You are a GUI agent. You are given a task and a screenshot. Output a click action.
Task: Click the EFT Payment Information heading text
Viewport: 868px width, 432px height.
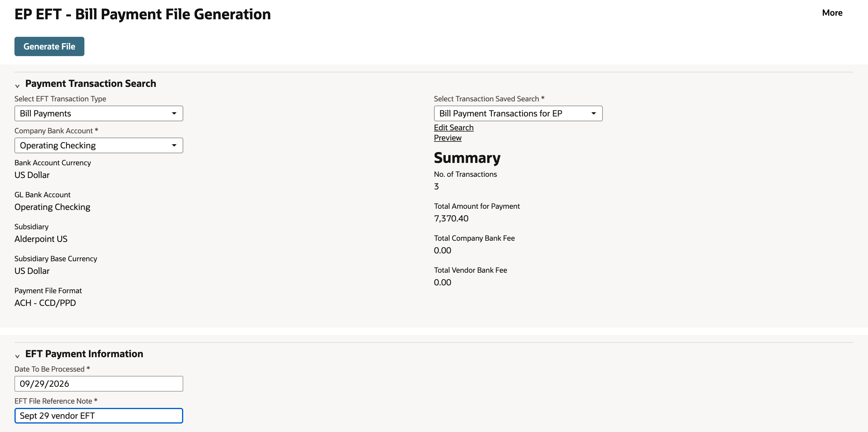84,354
